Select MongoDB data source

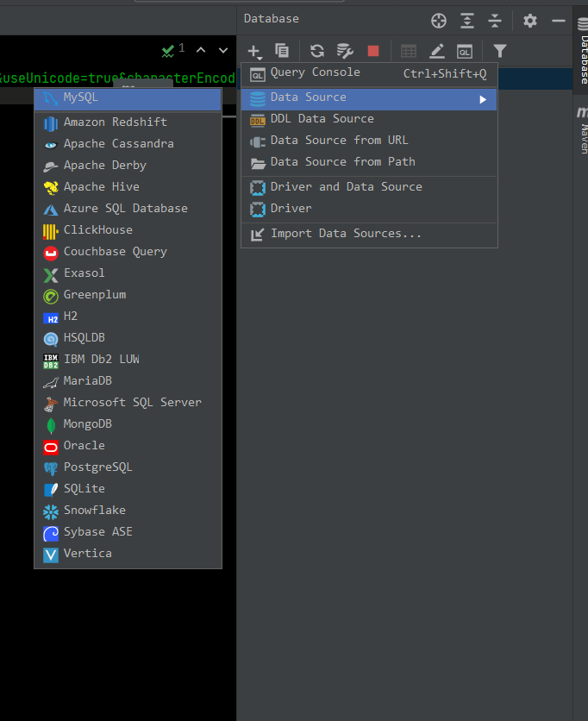128,425
